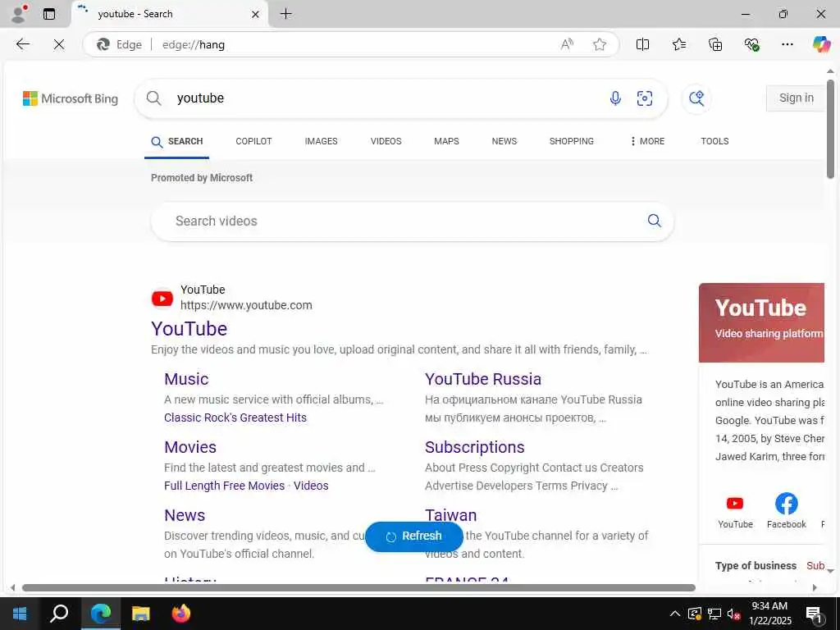The image size is (840, 630).
Task: Open Browser essentials heart icon
Action: [751, 44]
